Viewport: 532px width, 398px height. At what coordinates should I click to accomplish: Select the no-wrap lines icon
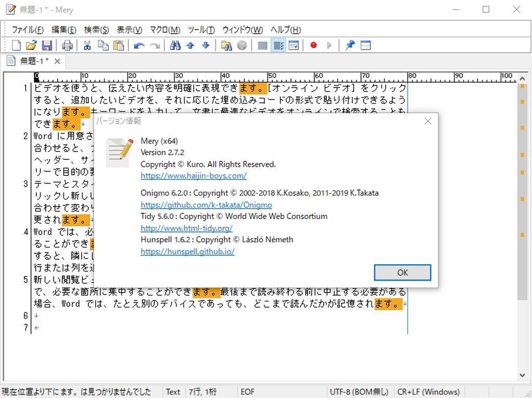[x=262, y=45]
